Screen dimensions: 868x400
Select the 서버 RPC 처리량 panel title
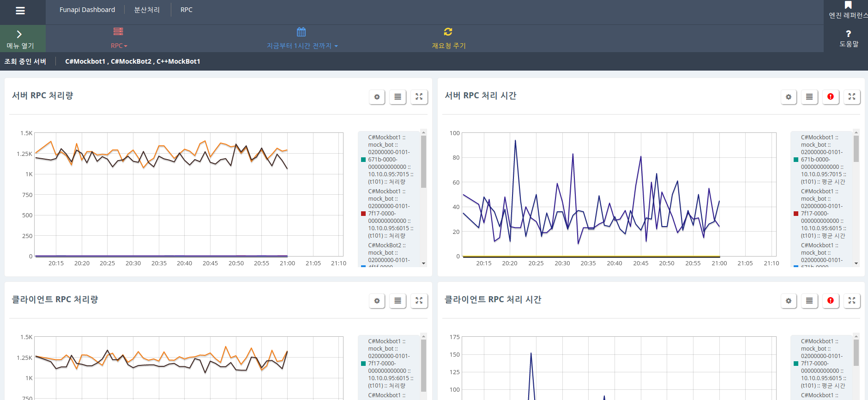(42, 96)
